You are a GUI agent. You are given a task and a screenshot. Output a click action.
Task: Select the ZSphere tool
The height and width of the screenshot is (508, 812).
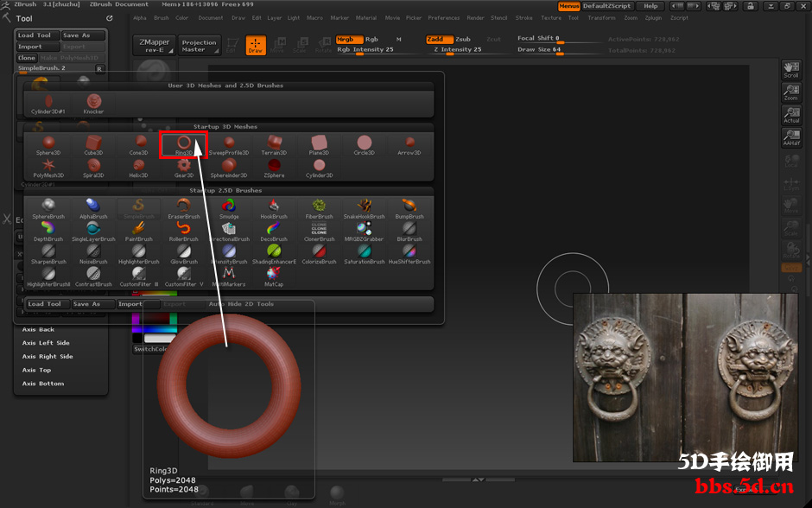coord(274,168)
